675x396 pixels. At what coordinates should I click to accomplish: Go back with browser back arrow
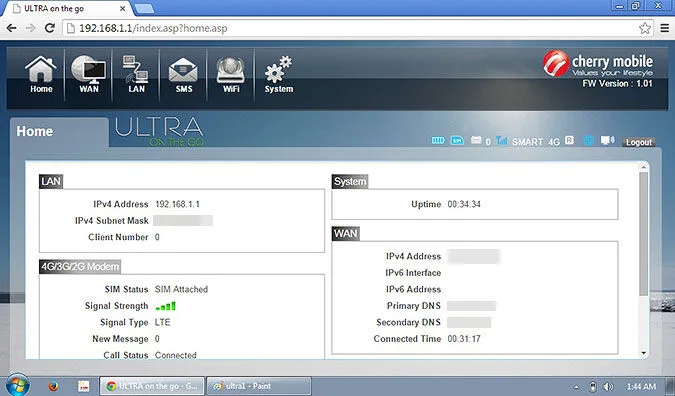[12, 28]
